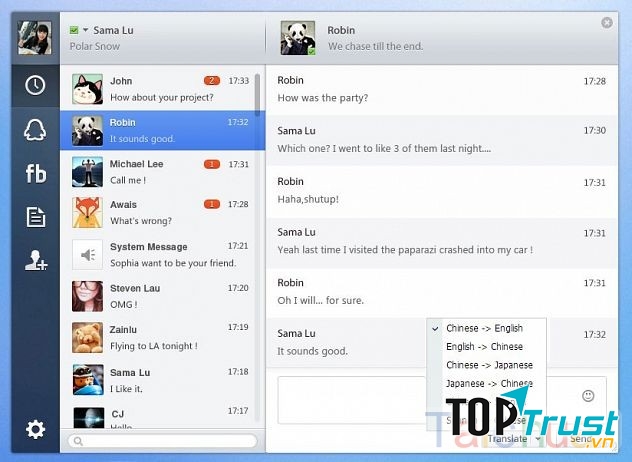
Task: Click Robin's name in chat header
Action: (x=341, y=30)
